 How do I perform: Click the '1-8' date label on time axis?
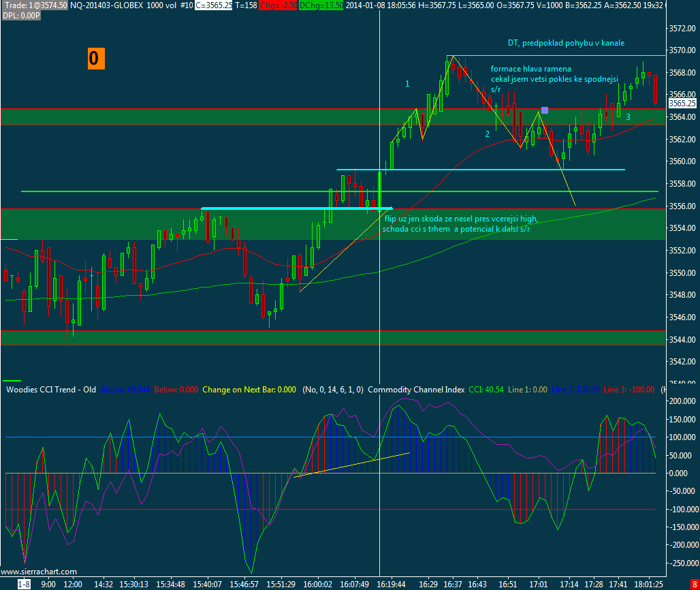tap(24, 584)
